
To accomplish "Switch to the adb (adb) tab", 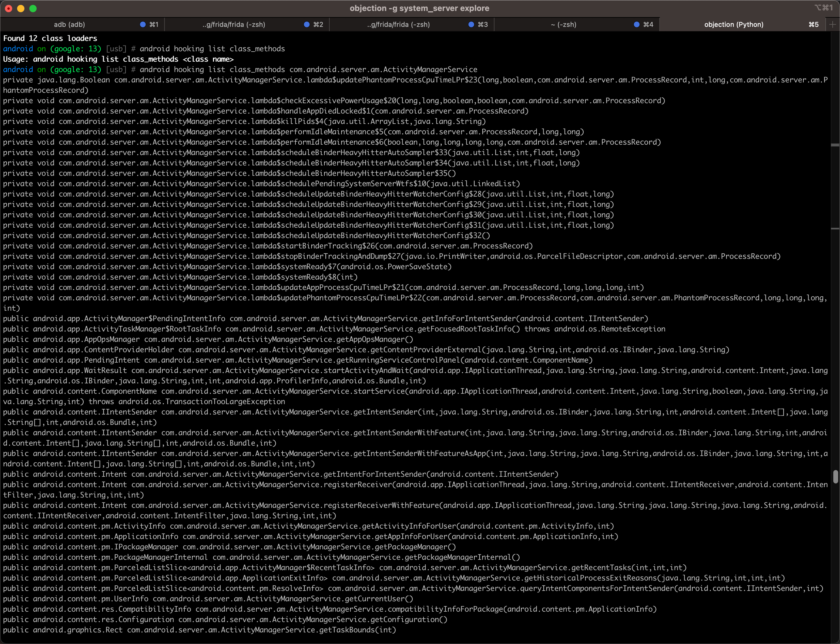I will (82, 24).
